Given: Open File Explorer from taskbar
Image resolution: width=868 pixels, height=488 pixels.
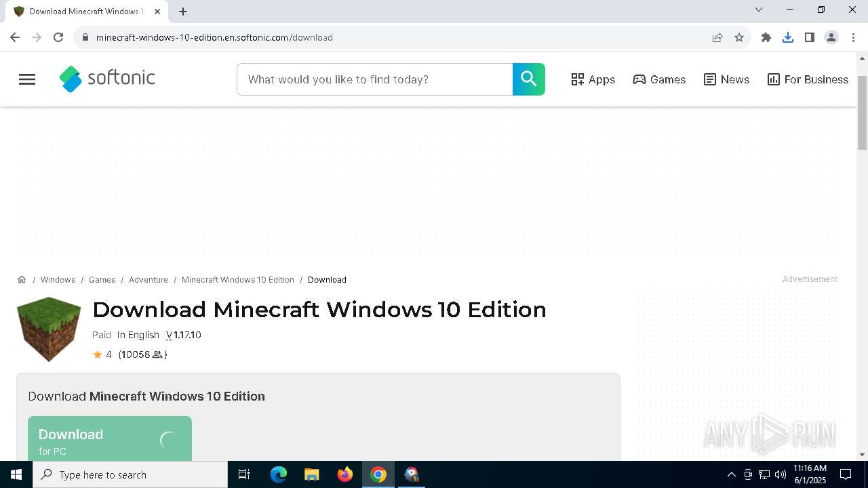Looking at the screenshot, I should (311, 474).
